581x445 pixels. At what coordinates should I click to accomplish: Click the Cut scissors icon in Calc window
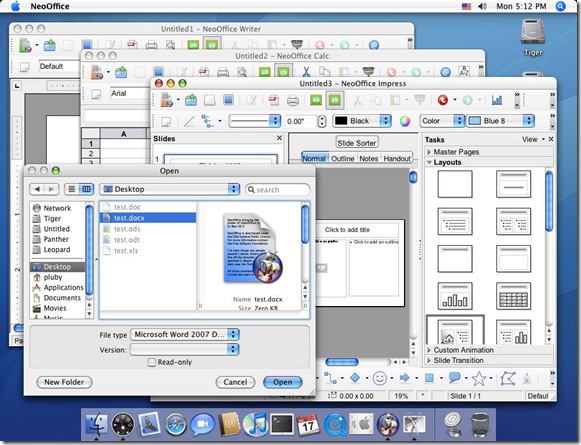coord(306,72)
